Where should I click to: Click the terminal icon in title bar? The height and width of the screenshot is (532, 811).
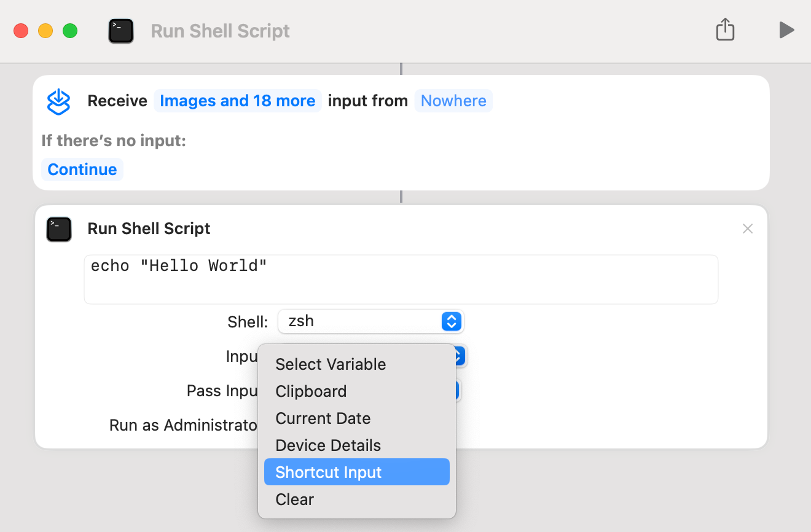(x=121, y=31)
